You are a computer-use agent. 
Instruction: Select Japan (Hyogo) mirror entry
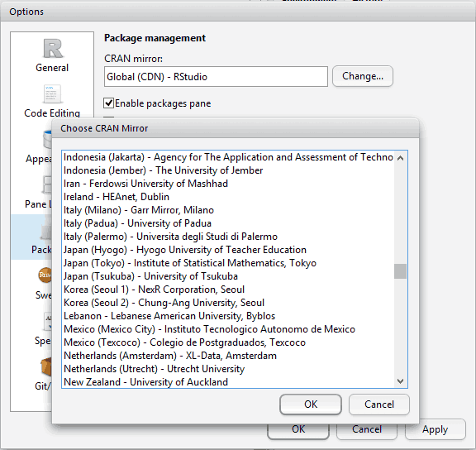click(228, 250)
